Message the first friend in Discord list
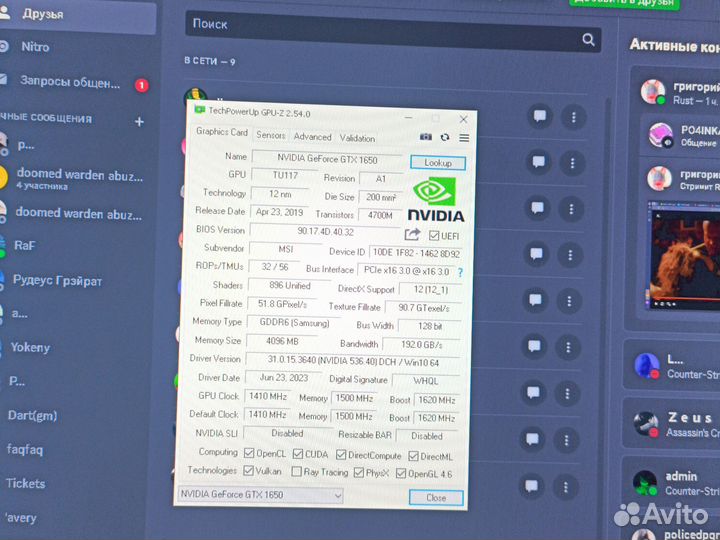The width and height of the screenshot is (720, 540). point(540,116)
